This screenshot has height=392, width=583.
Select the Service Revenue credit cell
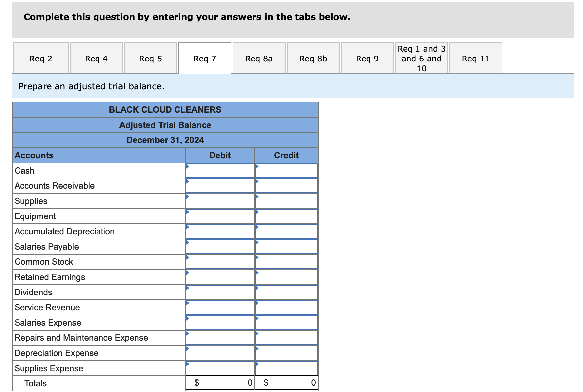coord(287,307)
